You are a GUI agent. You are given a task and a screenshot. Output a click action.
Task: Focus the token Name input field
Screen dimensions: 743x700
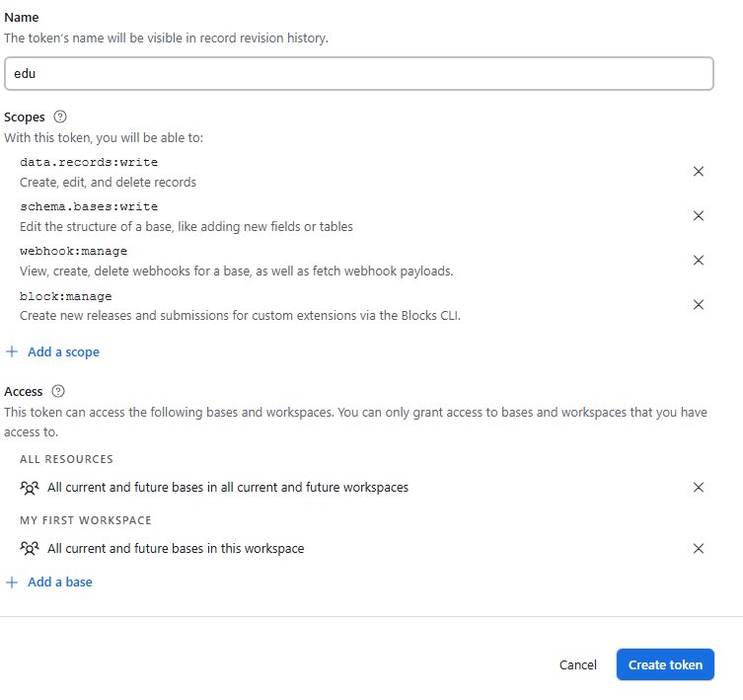359,73
